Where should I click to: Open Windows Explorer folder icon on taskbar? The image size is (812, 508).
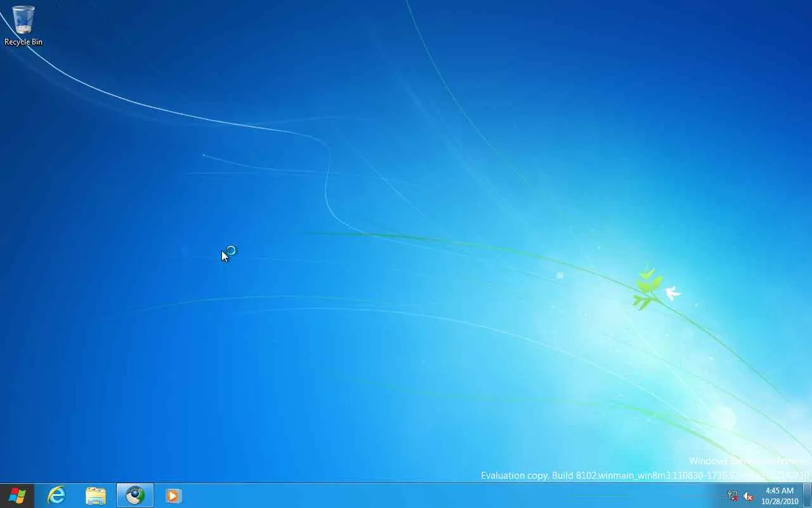coord(96,495)
